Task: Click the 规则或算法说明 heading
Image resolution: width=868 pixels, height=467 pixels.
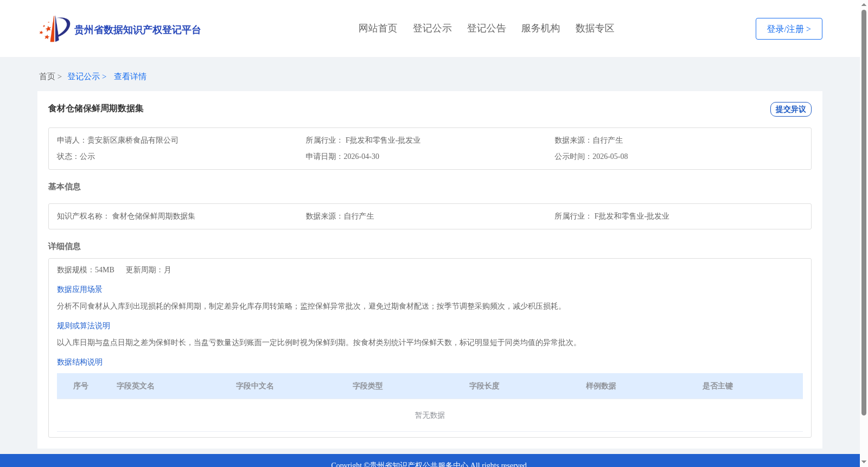Action: click(84, 326)
